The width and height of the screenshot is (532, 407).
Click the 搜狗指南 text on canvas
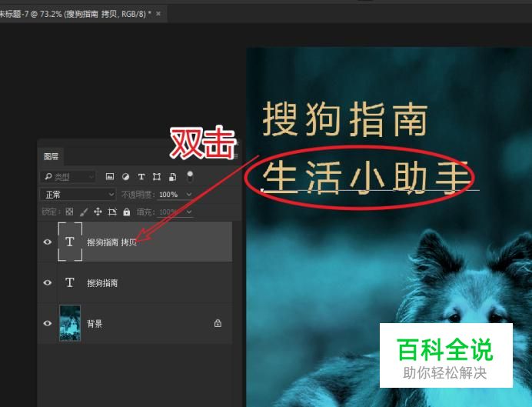coord(344,118)
